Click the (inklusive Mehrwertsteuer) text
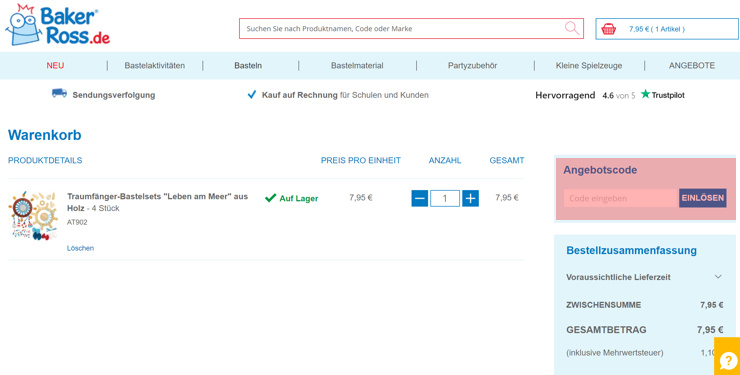Screen dimensions: 740x375 click(614, 353)
